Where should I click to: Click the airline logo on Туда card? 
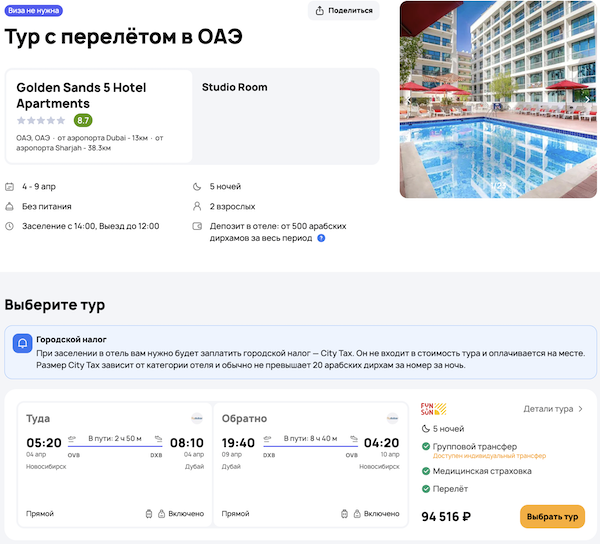click(197, 418)
